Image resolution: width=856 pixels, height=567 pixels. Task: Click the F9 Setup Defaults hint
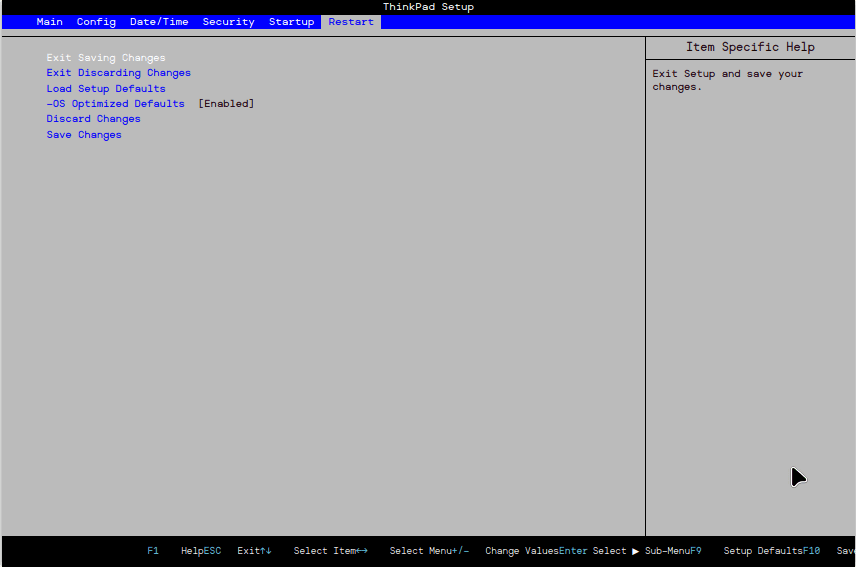tap(747, 551)
